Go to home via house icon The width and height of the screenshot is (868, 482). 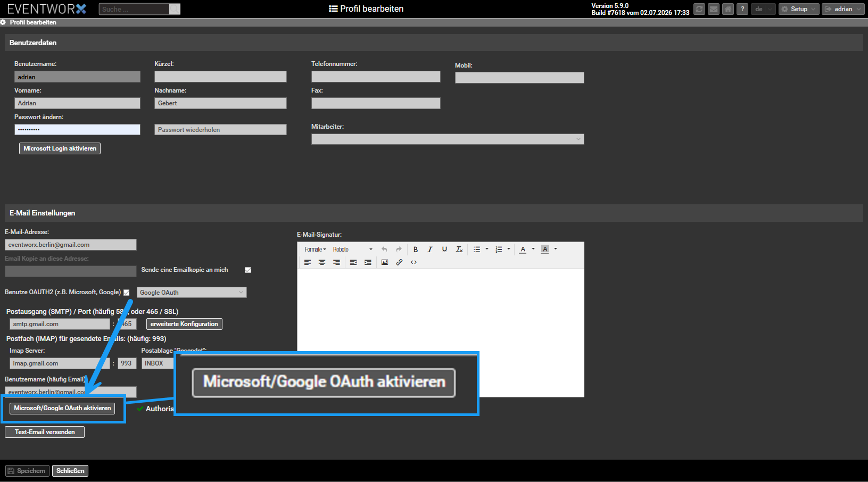pyautogui.click(x=728, y=9)
